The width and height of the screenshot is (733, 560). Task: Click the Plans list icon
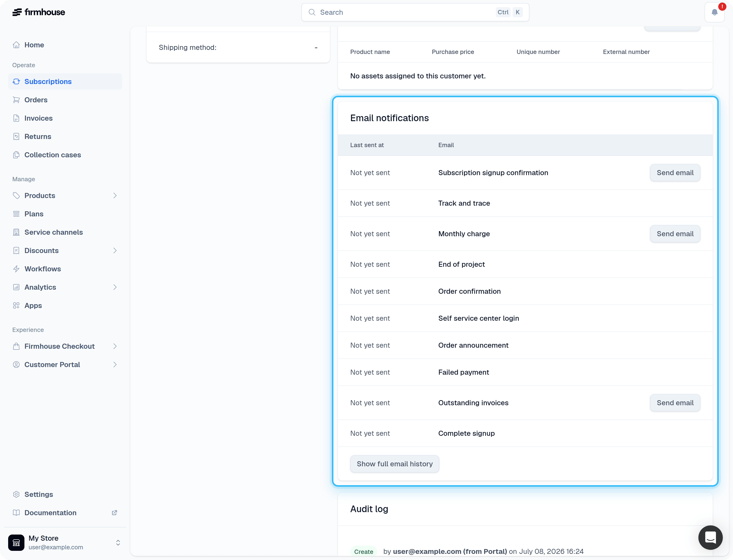(x=16, y=214)
